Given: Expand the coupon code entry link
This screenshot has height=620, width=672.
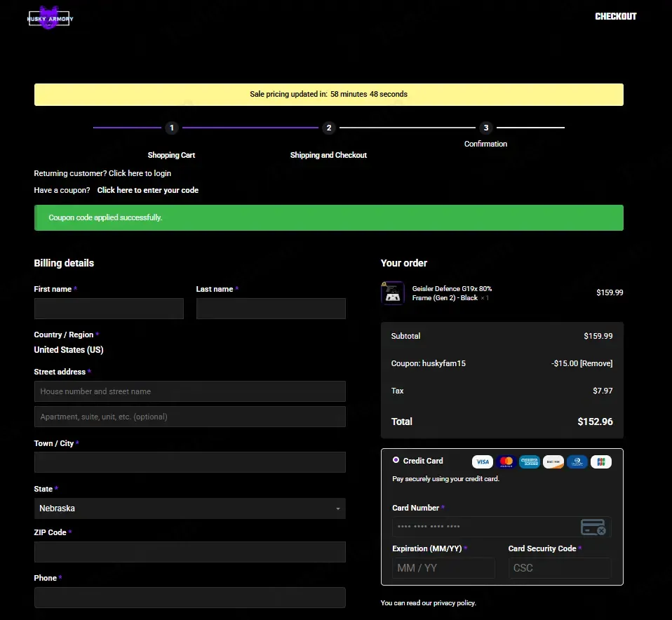Looking at the screenshot, I should pyautogui.click(x=148, y=190).
